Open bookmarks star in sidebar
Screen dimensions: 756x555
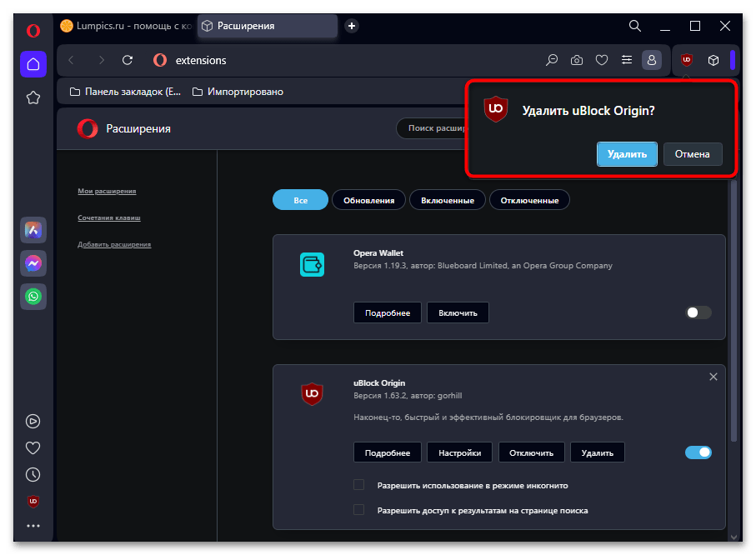pyautogui.click(x=33, y=97)
